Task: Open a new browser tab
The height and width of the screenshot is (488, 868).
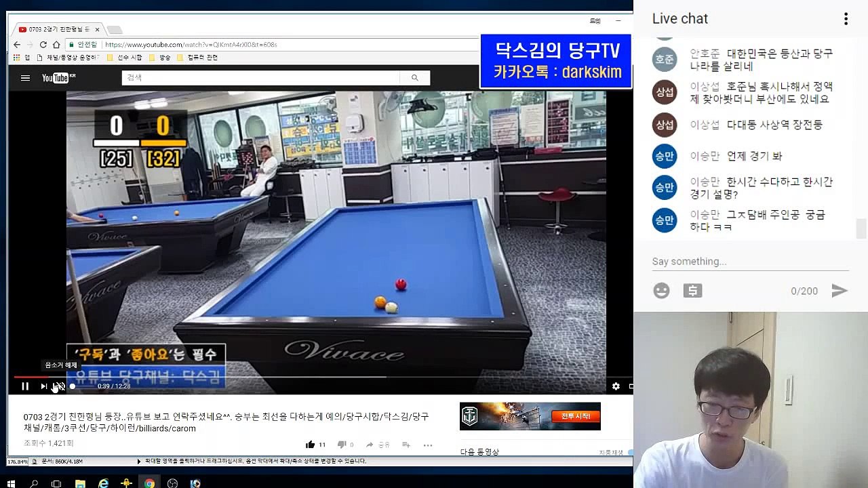Action: click(x=115, y=30)
